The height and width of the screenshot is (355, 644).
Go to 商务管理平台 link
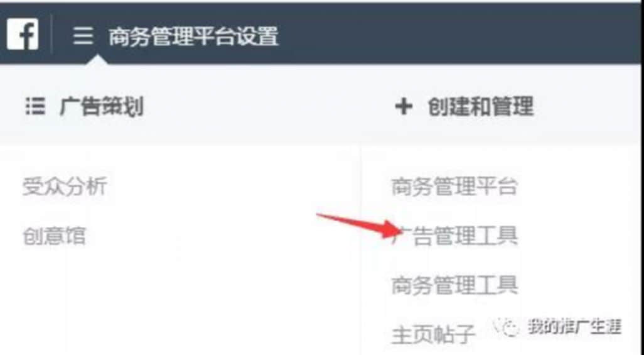point(454,187)
